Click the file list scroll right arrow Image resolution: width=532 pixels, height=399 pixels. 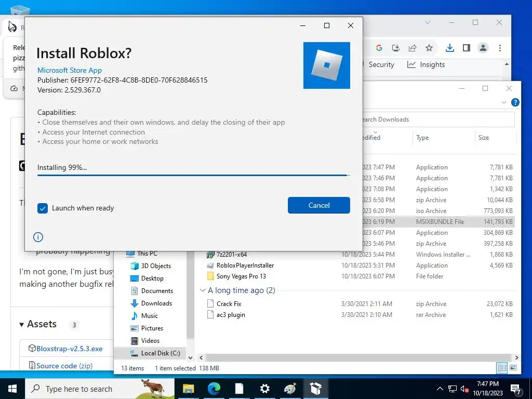pos(516,357)
